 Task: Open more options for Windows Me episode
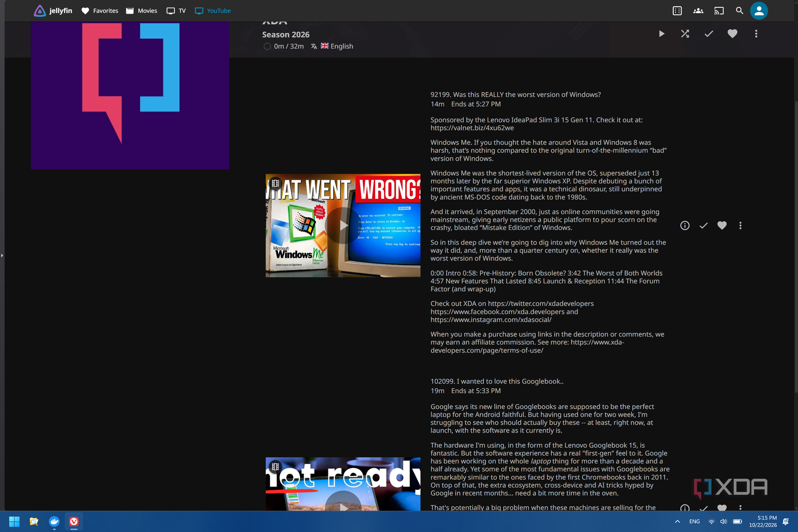[x=740, y=225]
